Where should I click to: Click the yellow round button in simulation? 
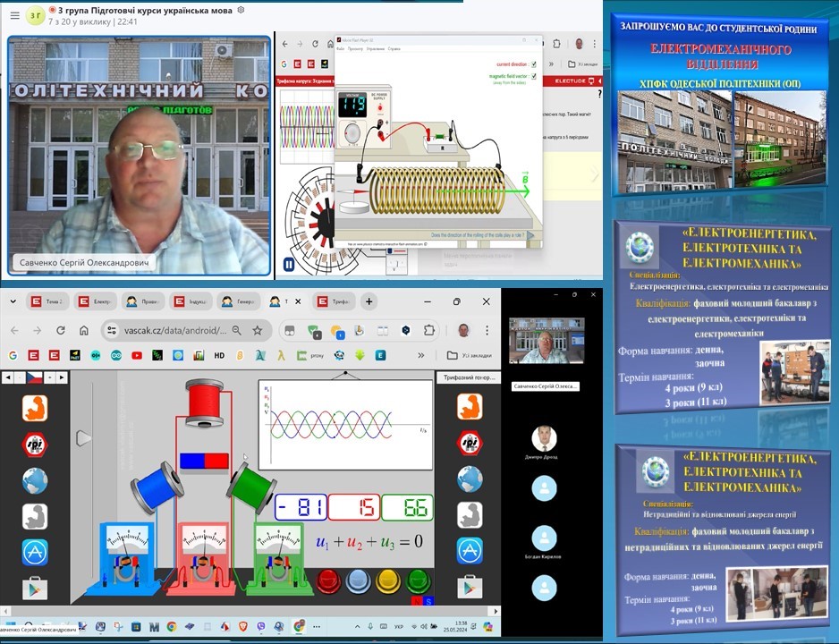point(388,582)
